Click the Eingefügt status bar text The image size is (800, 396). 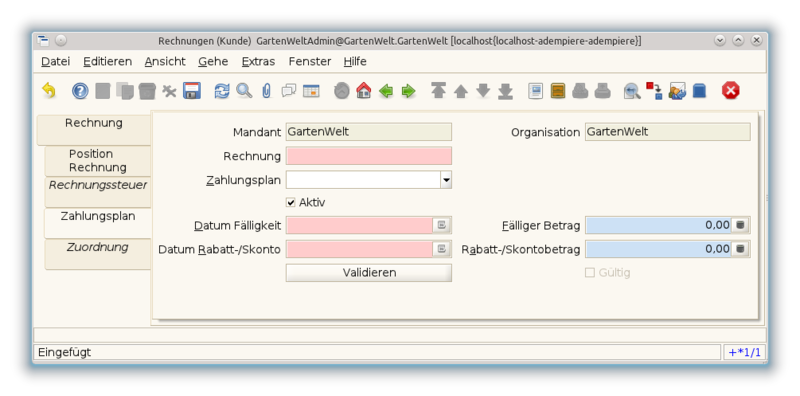(64, 352)
